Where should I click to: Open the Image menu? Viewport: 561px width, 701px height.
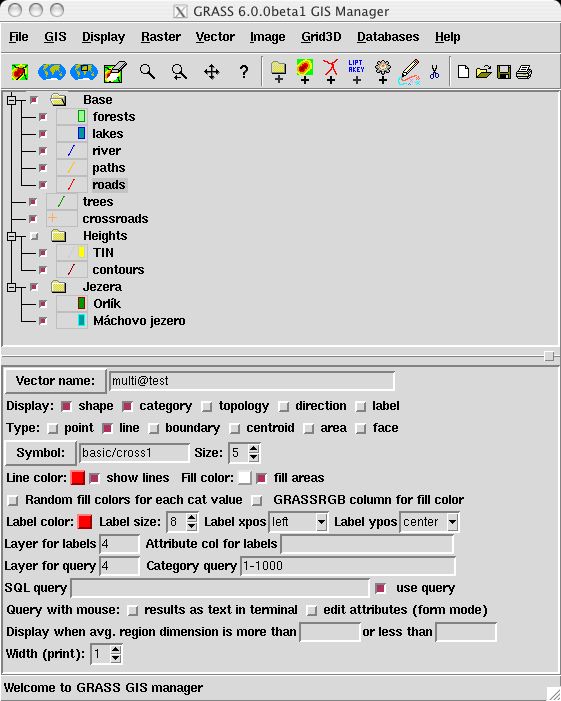click(267, 37)
